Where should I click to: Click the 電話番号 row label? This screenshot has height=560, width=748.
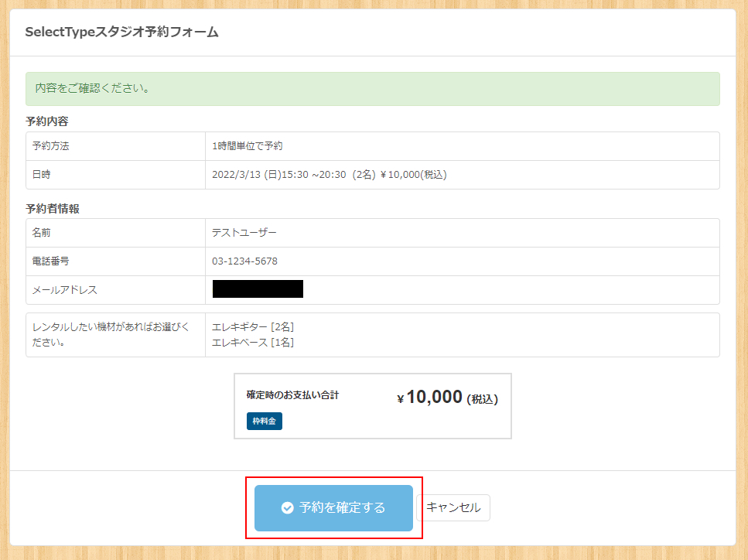(50, 261)
